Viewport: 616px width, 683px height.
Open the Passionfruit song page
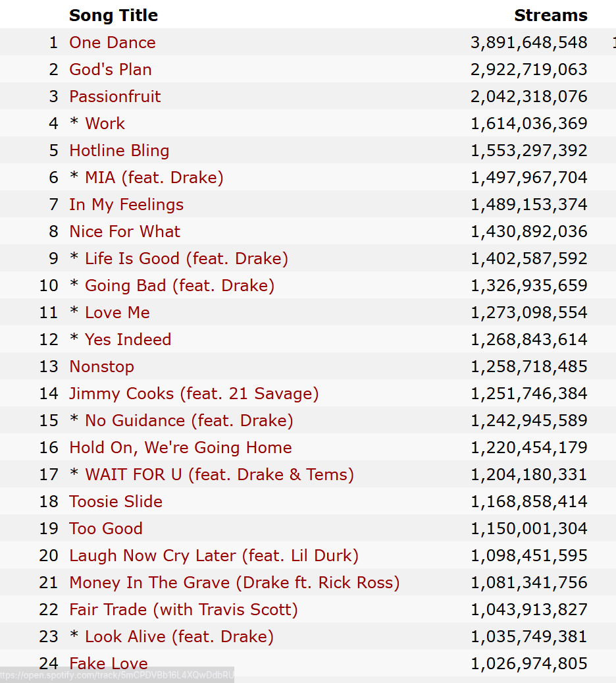click(x=115, y=97)
